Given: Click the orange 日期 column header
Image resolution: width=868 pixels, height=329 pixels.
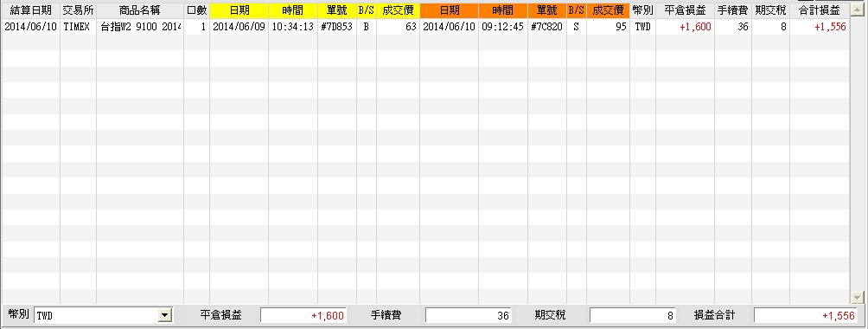Looking at the screenshot, I should (x=449, y=10).
